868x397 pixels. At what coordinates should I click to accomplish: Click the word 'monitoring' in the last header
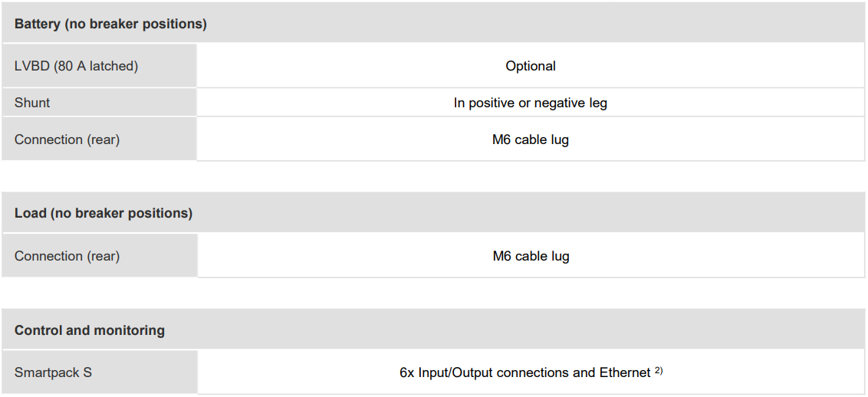tap(129, 330)
